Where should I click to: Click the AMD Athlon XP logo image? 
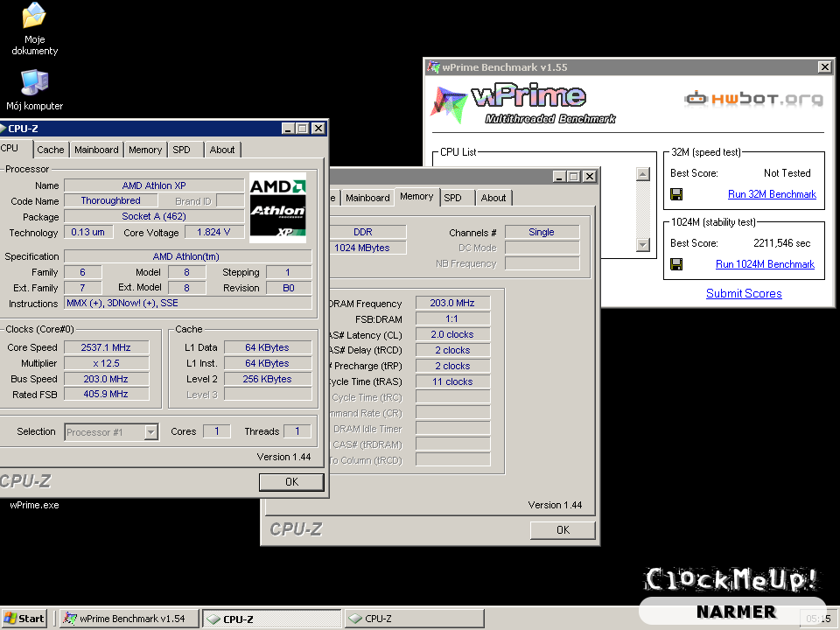[277, 208]
